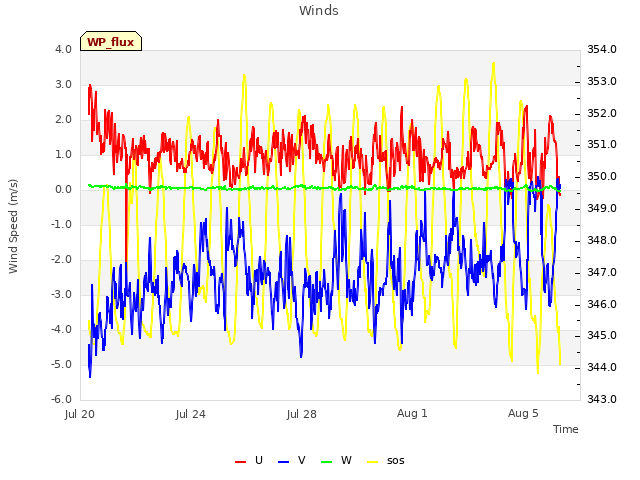
Task: Click the 344.0 right axis value
Action: [602, 367]
